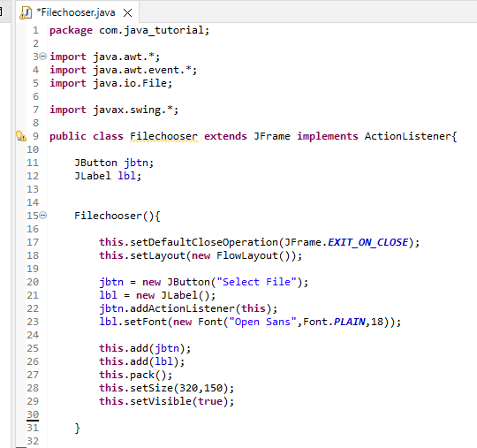Click the underlined class name Filechooser
The image size is (477, 448).
(164, 136)
